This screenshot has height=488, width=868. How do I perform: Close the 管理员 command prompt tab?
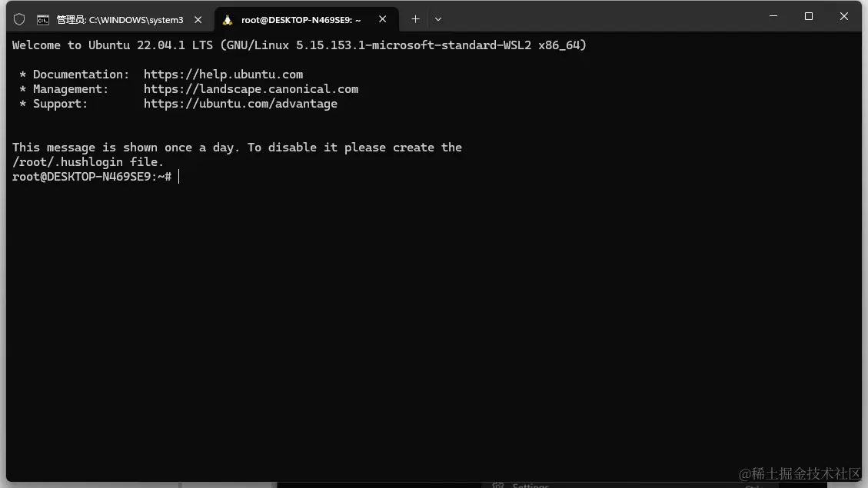[x=198, y=20]
